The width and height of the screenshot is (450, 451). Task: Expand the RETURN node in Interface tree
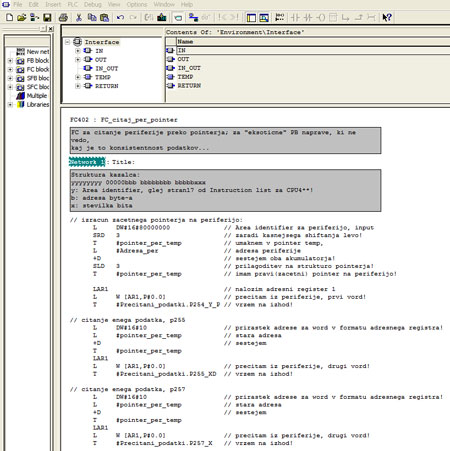coord(78,86)
